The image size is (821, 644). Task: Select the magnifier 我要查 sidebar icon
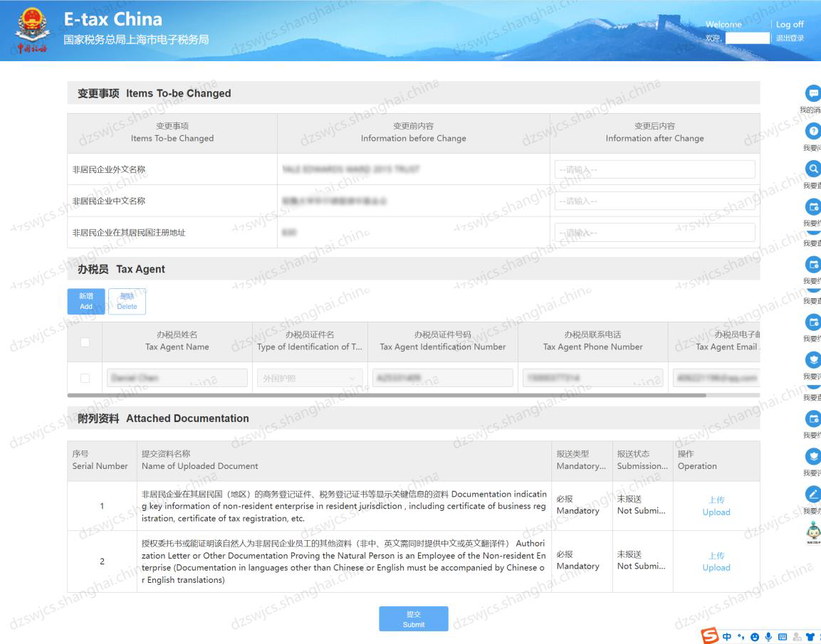point(813,169)
